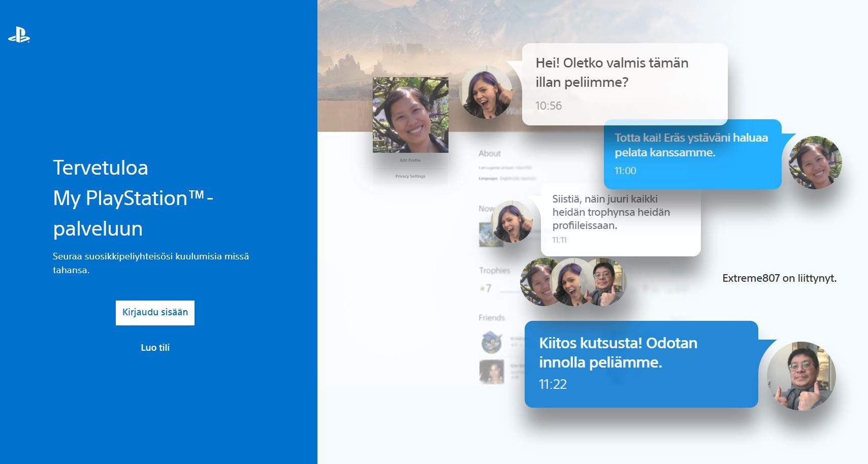Click avatar beside 'Totta kai!' message
Viewport: 868px width, 464px height.
815,162
